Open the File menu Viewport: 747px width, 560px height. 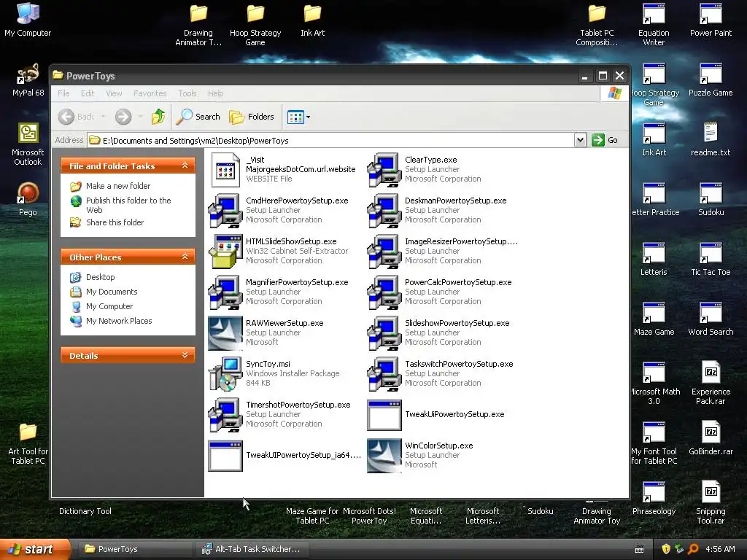[x=63, y=93]
